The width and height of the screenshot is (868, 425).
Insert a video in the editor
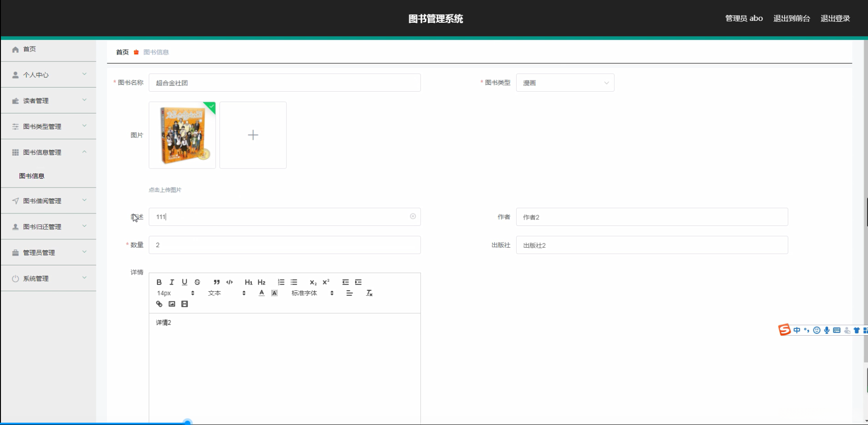pyautogui.click(x=184, y=304)
